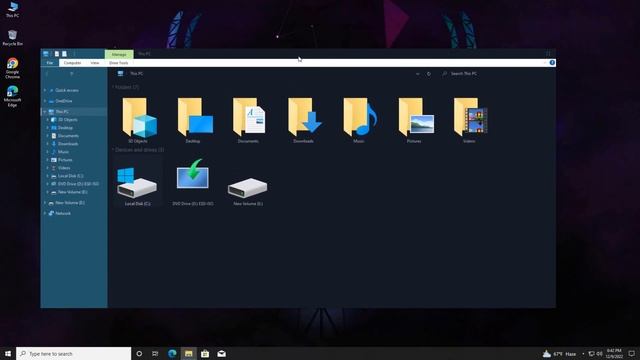The width and height of the screenshot is (640, 360).
Task: Open the Customize Quick Access Toolbar dropdown
Action: (x=74, y=54)
